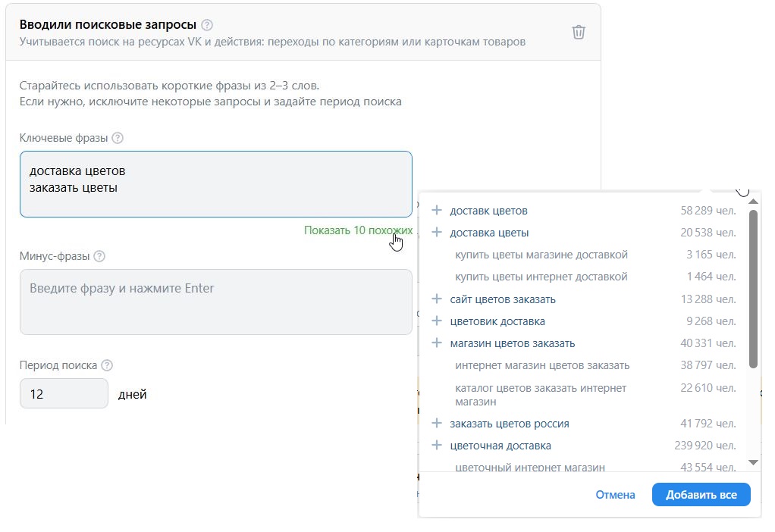Show similar phrases via "Показать 10 похожих" link
This screenshot has height=532, width=775.
(358, 229)
